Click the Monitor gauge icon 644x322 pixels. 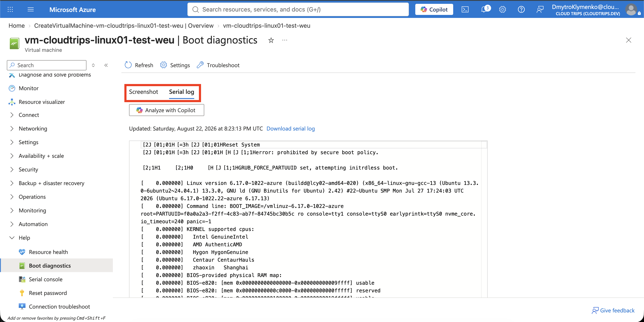[12, 88]
